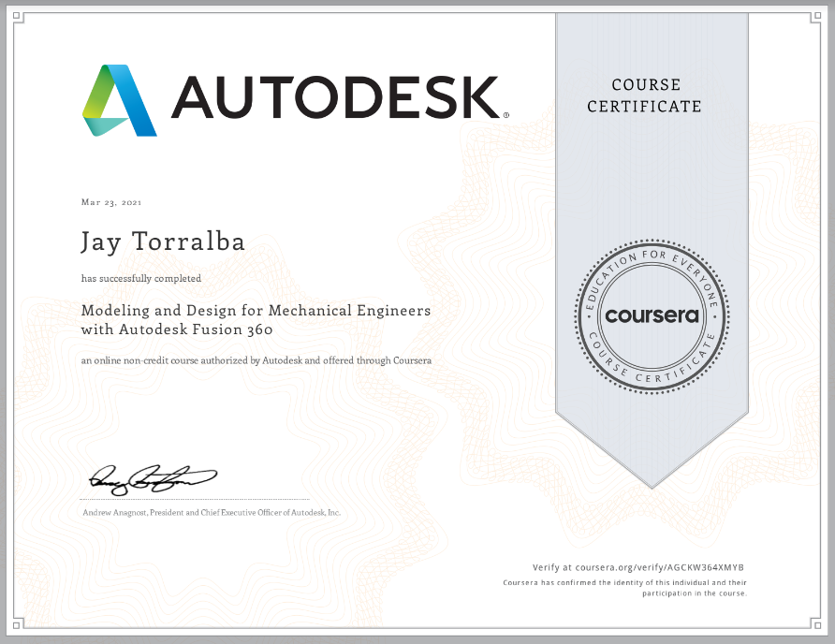Click the recipient name "Jay Torralba"
Screen dimensions: 835x644
(x=163, y=242)
